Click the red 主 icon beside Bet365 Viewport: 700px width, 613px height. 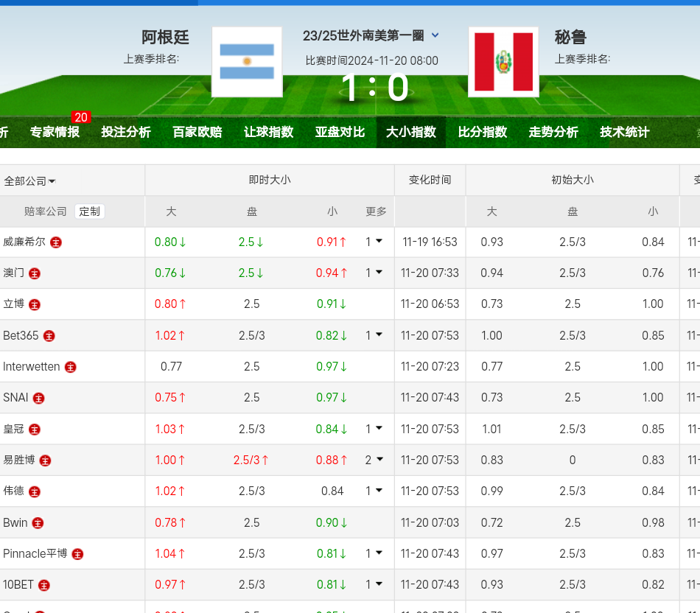(49, 336)
